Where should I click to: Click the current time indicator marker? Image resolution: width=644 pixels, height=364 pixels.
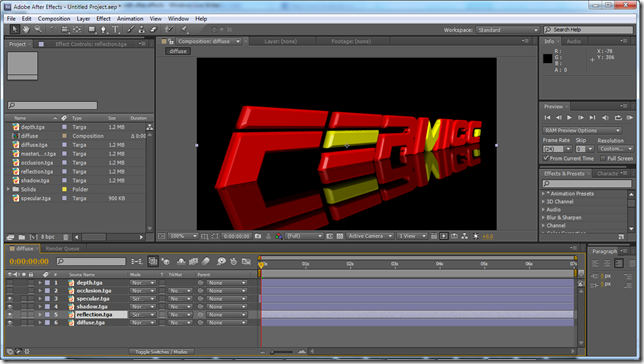[261, 265]
